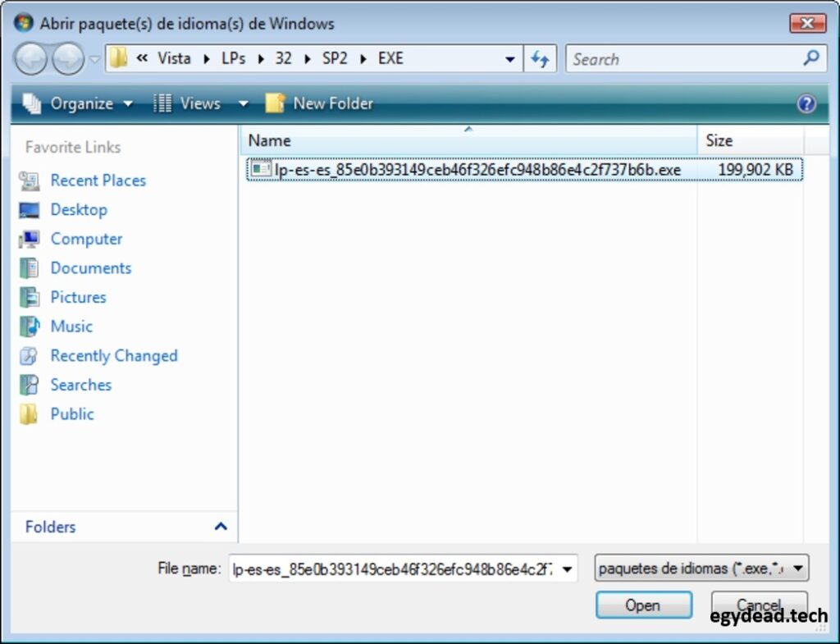This screenshot has width=840, height=644.
Task: Click the 199,902 KB size cell
Action: (756, 170)
